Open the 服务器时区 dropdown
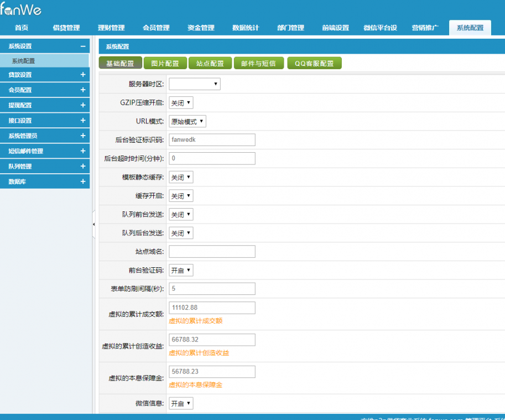505x420 pixels. click(194, 84)
